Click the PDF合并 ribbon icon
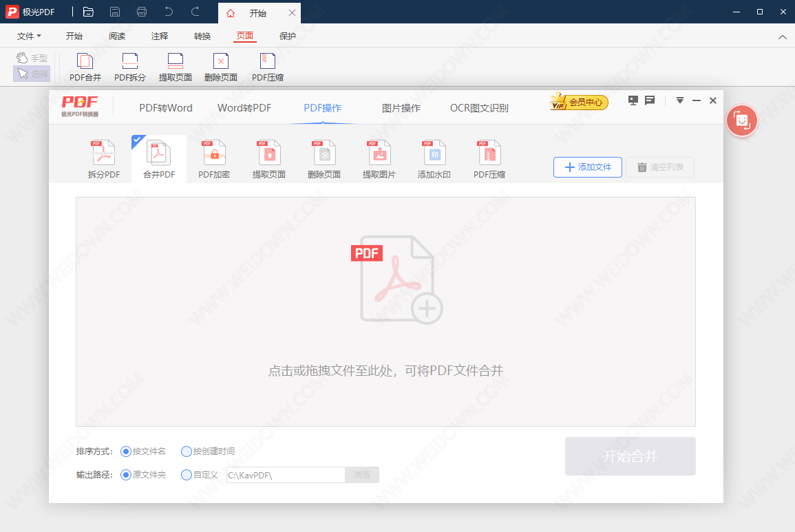795x532 pixels. point(85,67)
